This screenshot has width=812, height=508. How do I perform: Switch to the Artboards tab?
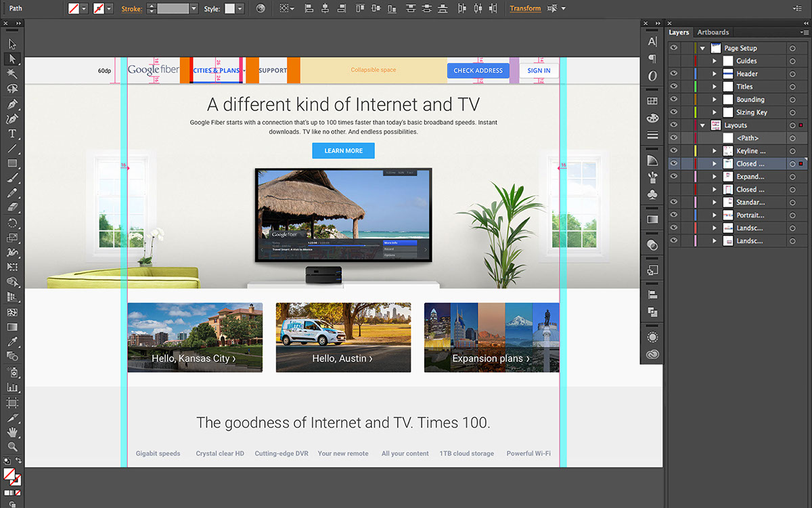pos(713,33)
